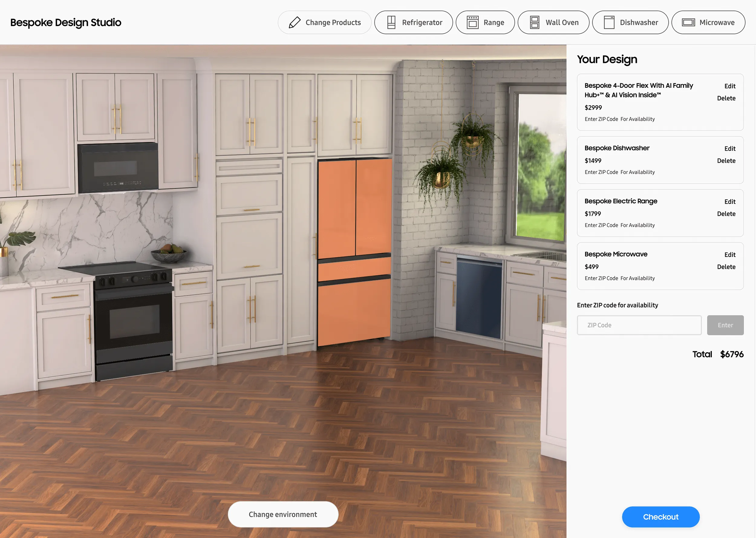756x538 pixels.
Task: Select the Dishwasher category label
Action: click(639, 22)
